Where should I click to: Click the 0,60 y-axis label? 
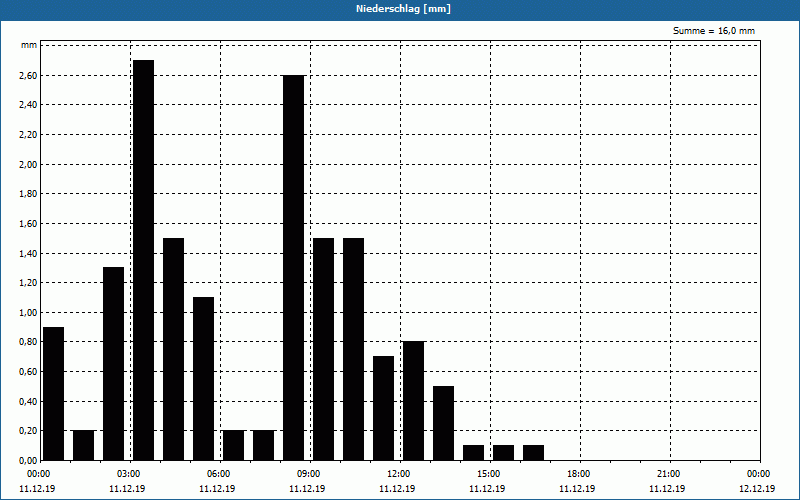click(x=29, y=371)
